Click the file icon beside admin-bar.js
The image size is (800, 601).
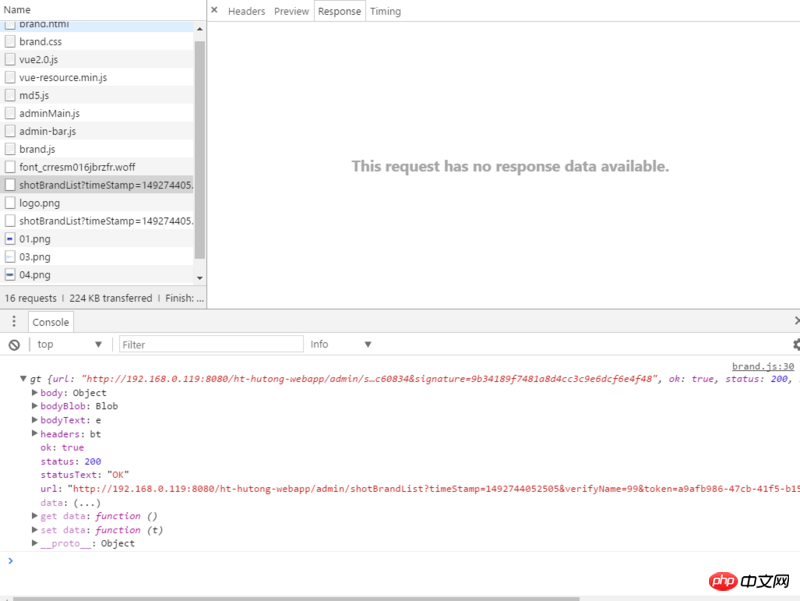click(x=10, y=131)
